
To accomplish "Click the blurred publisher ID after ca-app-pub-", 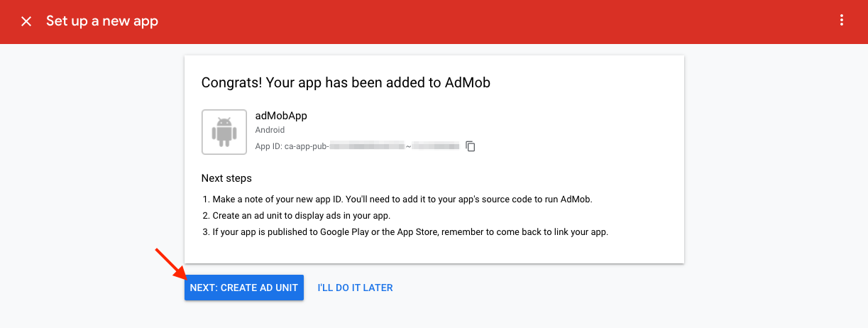I will click(x=367, y=147).
